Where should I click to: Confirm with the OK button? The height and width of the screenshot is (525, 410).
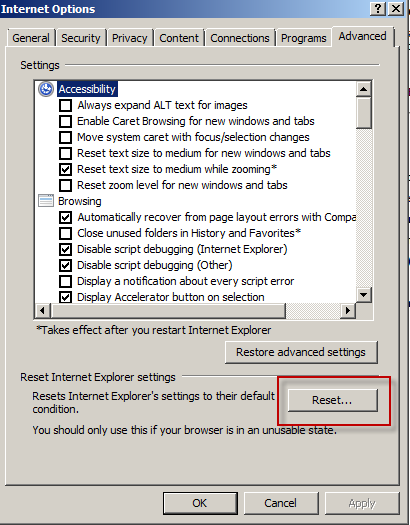click(x=200, y=503)
